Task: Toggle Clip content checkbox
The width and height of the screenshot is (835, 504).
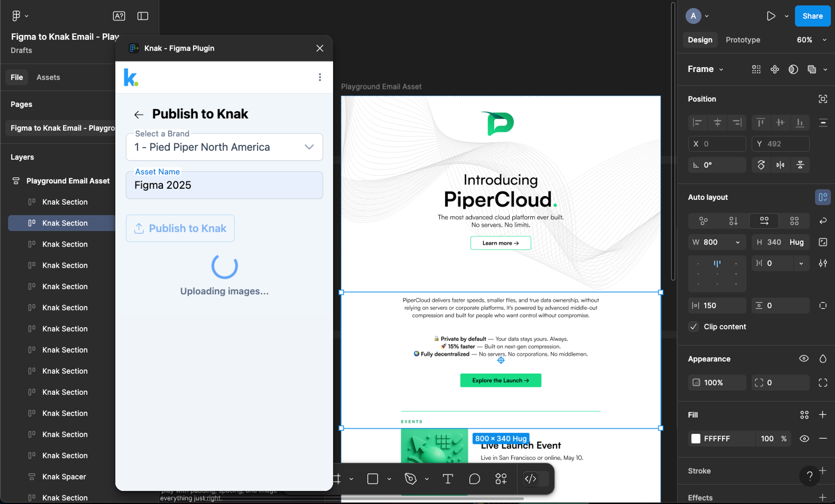Action: 693,326
